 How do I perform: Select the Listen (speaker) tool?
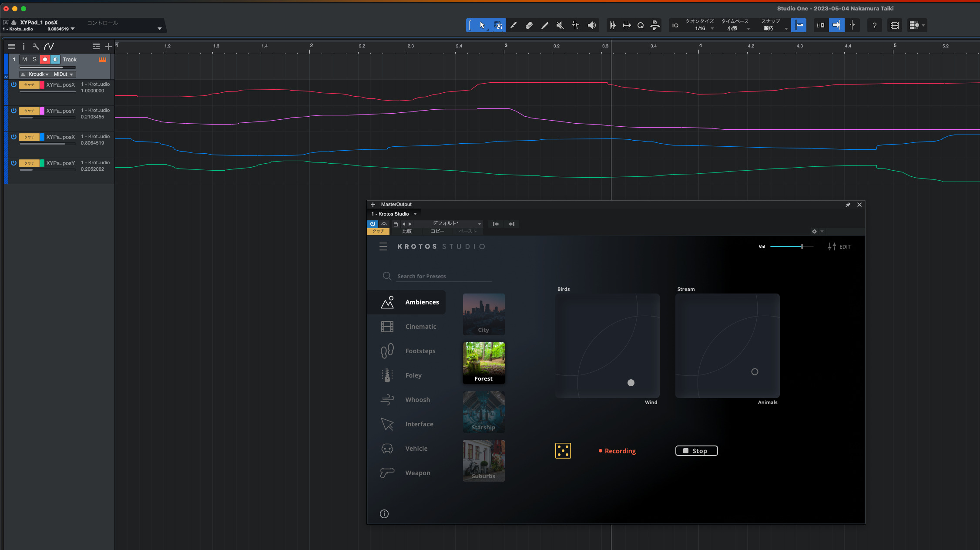pyautogui.click(x=591, y=25)
